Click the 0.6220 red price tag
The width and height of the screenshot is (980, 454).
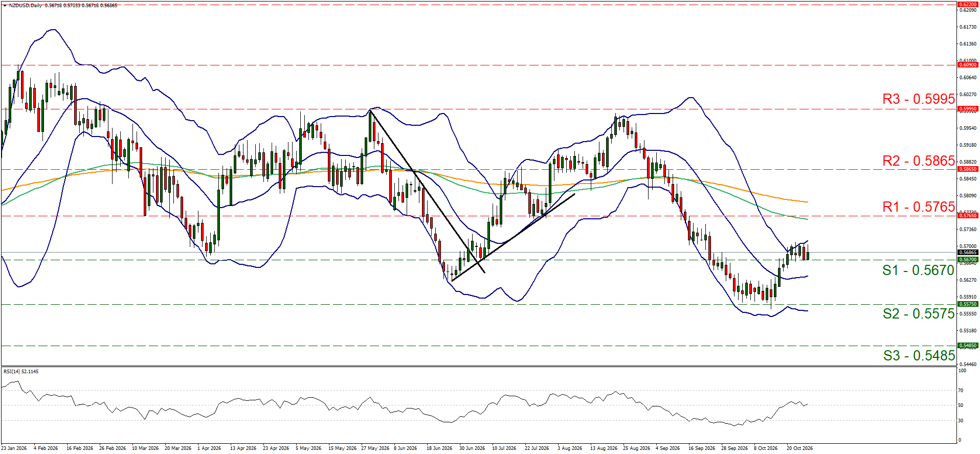click(968, 5)
